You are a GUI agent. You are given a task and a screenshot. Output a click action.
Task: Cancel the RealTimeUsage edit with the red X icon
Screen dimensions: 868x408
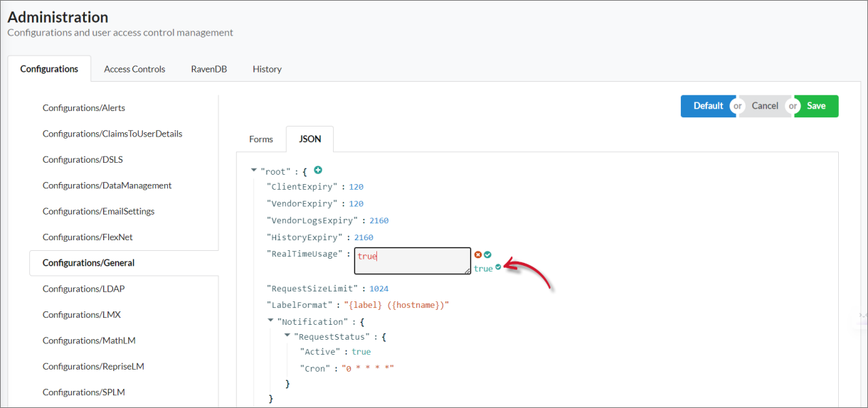click(478, 254)
